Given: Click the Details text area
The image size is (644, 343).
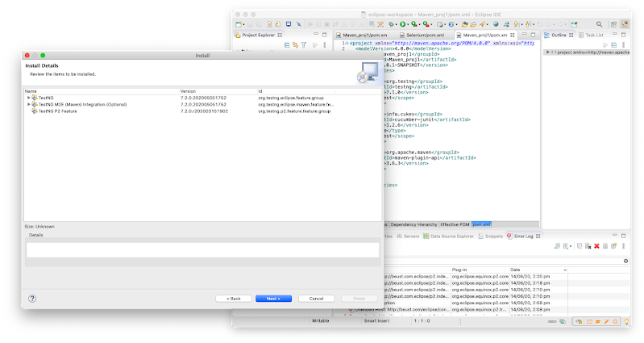Looking at the screenshot, I should point(202,250).
